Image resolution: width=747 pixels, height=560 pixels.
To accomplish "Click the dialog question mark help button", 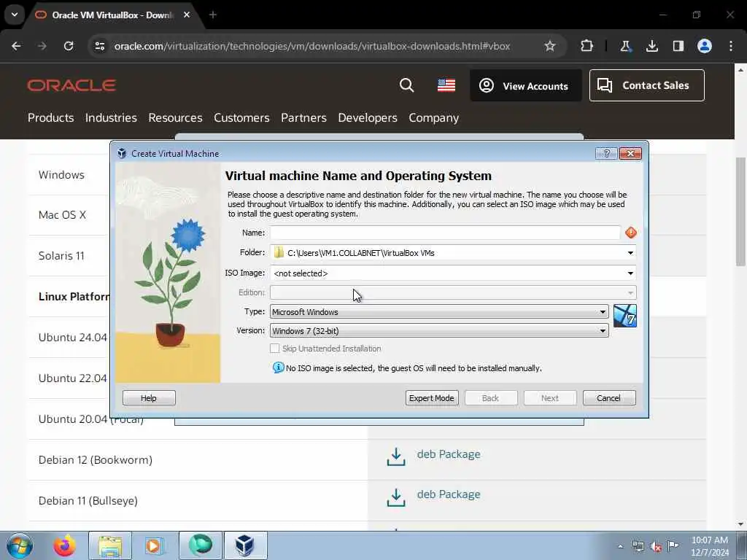I will point(606,153).
